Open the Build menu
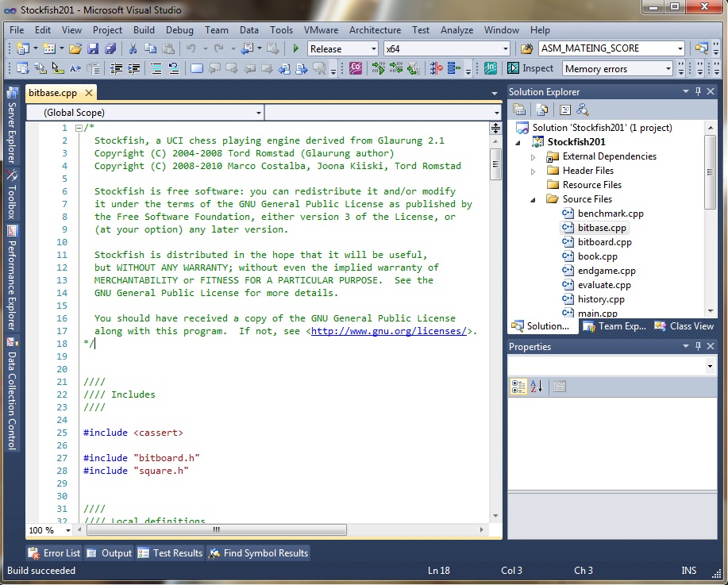Image resolution: width=728 pixels, height=585 pixels. (x=144, y=29)
